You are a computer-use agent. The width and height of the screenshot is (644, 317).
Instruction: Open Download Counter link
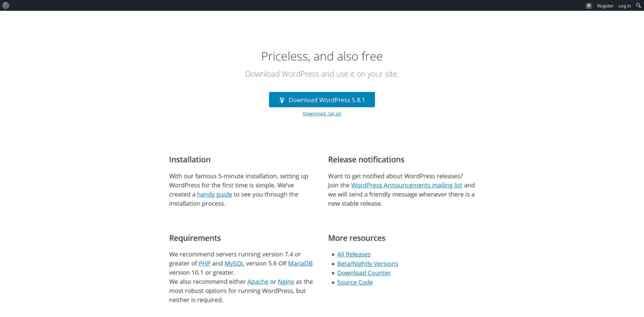point(364,272)
